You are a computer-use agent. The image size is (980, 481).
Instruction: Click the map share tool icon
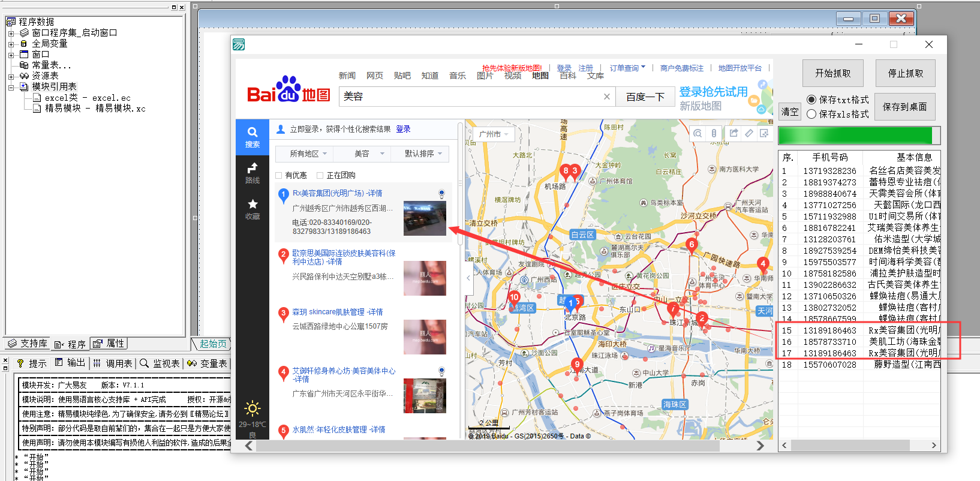(734, 133)
